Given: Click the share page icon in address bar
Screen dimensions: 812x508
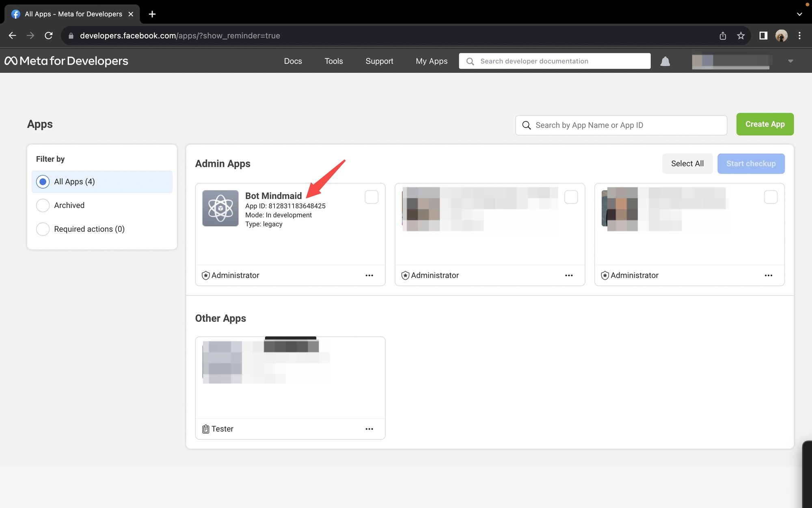Looking at the screenshot, I should (x=723, y=36).
